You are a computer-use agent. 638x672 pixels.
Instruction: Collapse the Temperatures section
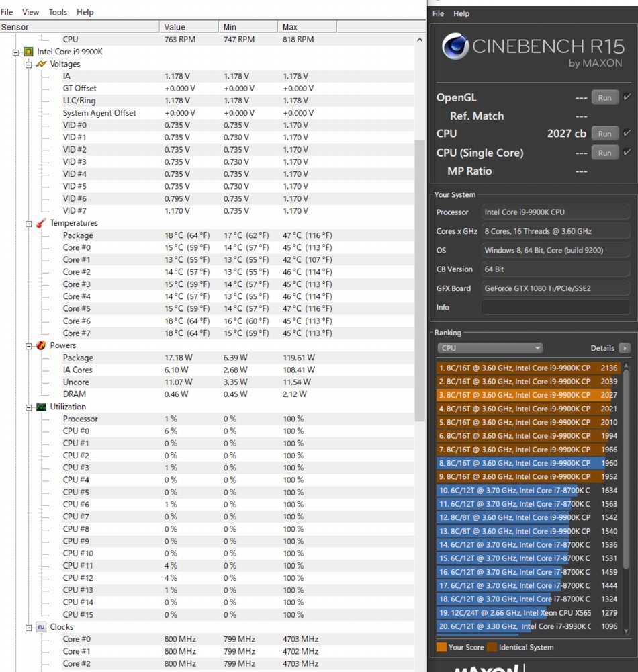tap(29, 224)
